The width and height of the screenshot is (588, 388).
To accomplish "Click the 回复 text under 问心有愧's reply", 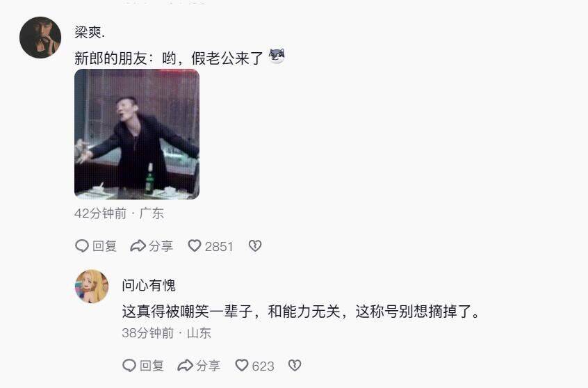I will [x=152, y=366].
